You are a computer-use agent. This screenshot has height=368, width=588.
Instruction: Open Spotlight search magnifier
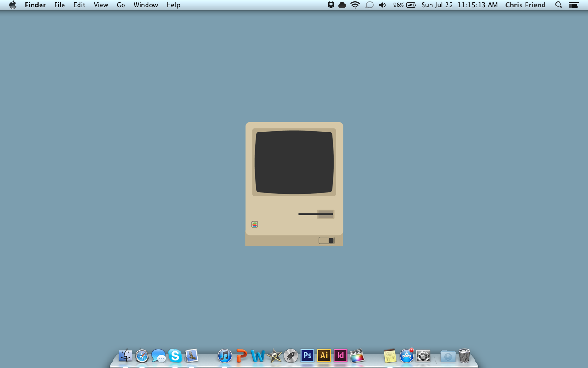click(x=559, y=5)
